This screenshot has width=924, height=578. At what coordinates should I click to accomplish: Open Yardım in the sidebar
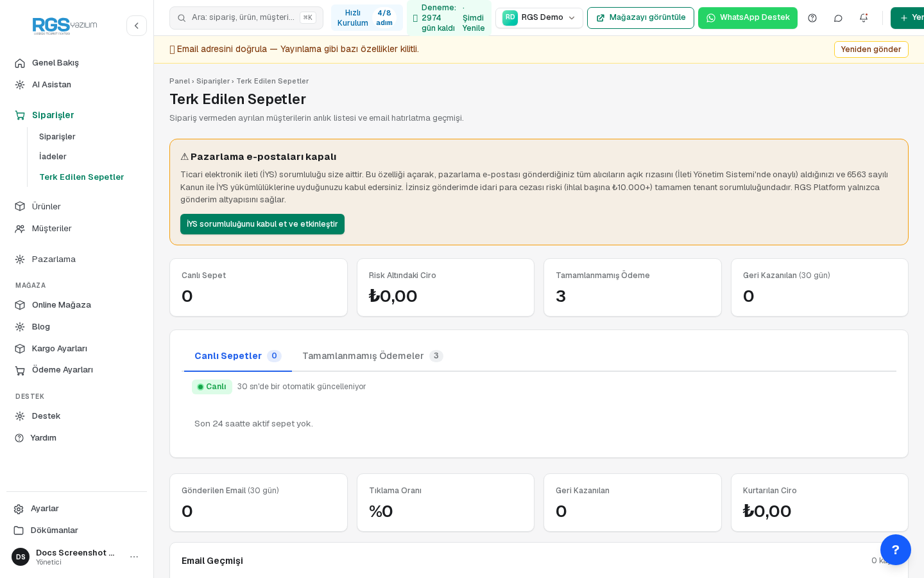77,438
